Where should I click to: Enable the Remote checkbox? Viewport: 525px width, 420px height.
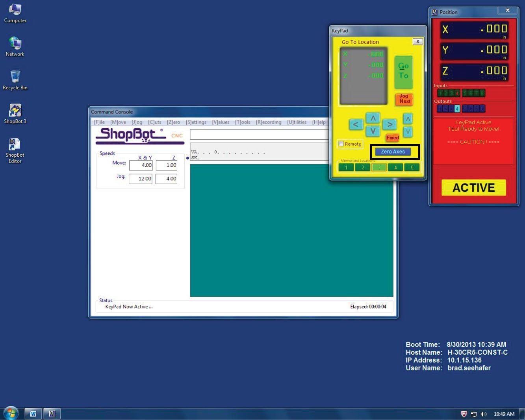coord(341,144)
